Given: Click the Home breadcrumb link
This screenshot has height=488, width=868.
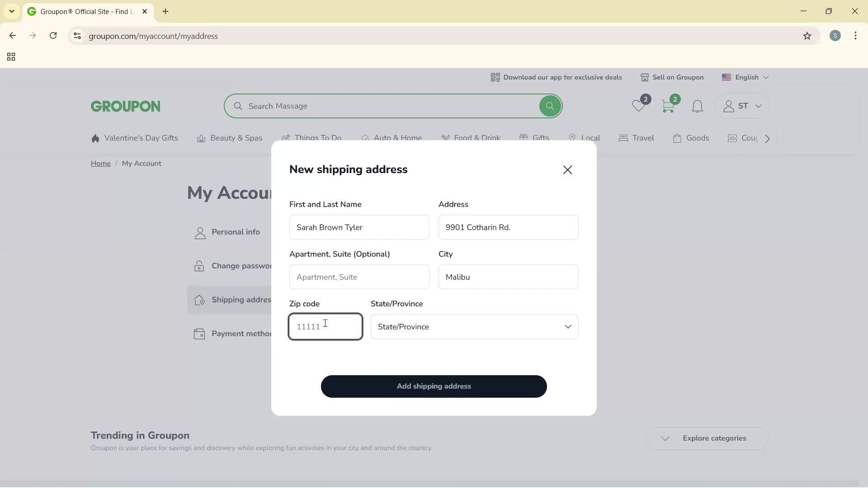Looking at the screenshot, I should click(100, 163).
